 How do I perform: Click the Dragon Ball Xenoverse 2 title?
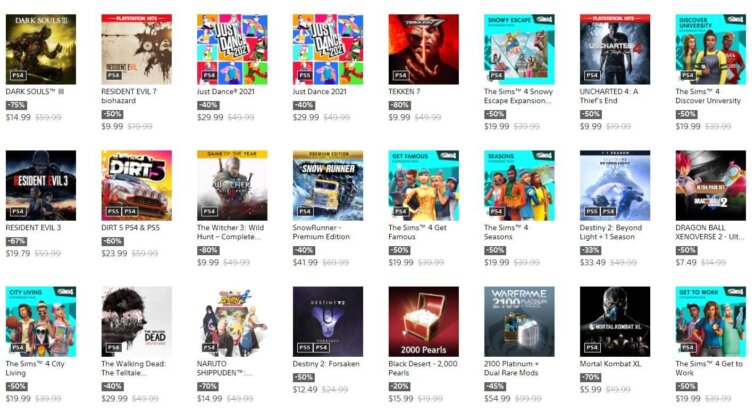tap(710, 232)
